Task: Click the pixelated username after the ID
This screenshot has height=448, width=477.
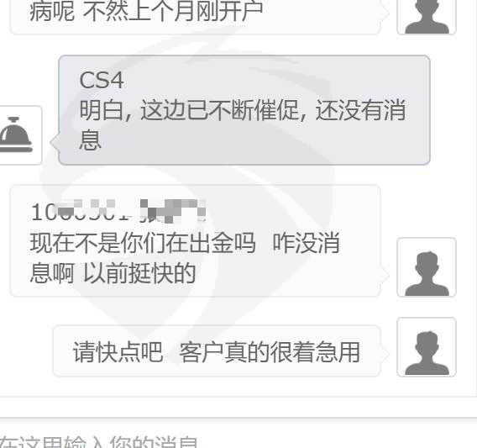Action: point(172,211)
